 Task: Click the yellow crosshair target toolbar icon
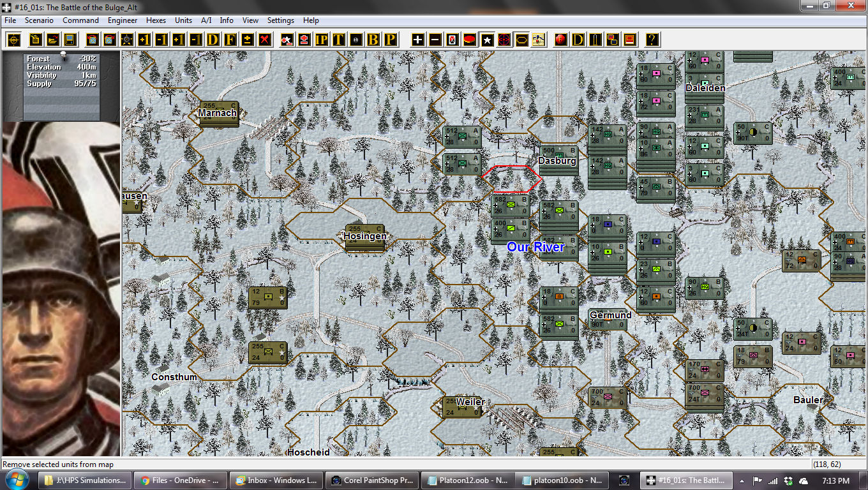[14, 40]
